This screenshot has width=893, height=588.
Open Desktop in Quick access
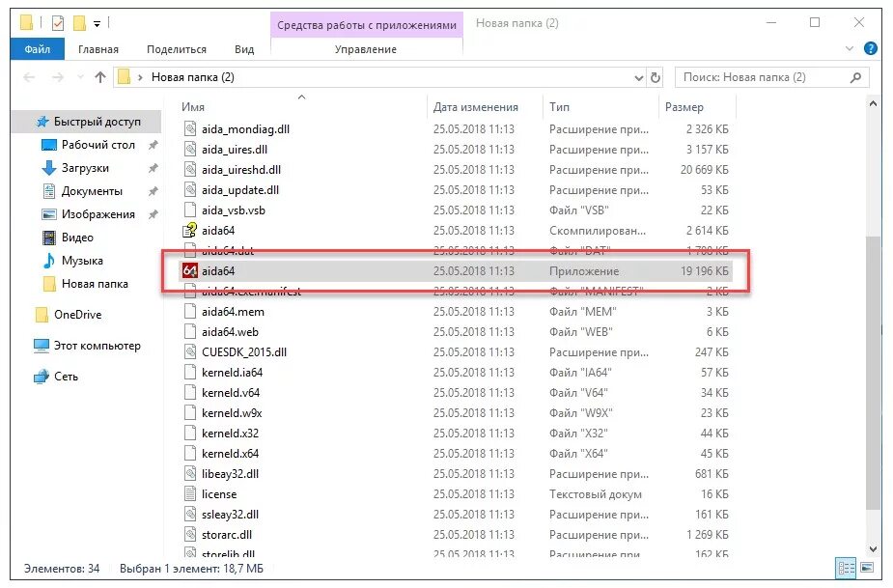tap(89, 145)
